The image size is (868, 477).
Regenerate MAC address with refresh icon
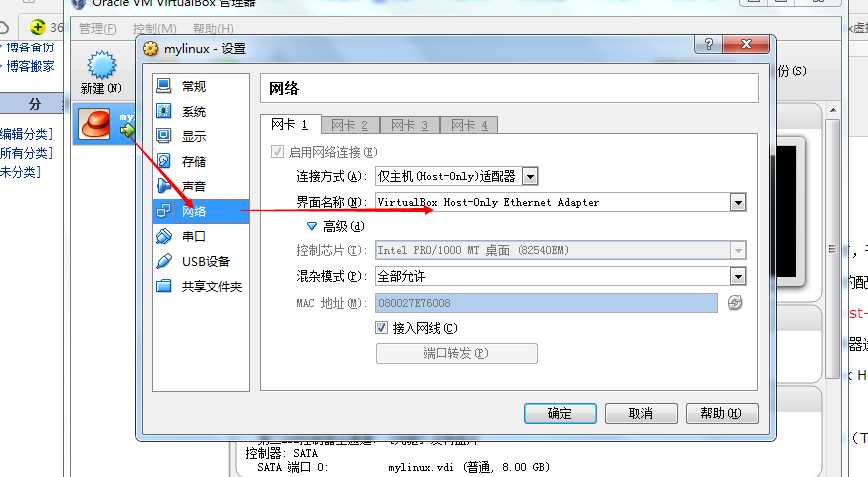coord(735,303)
